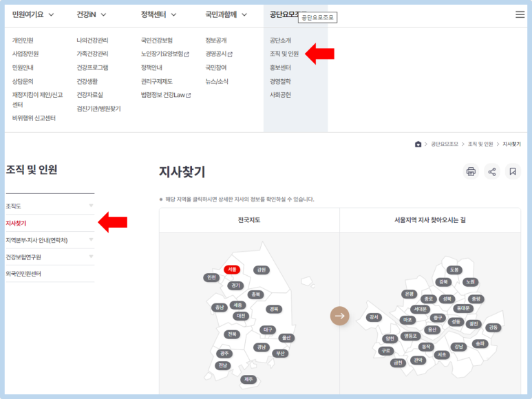This screenshot has width=532, height=399.
Task: Select 서초 on the Seoul map
Action: pyautogui.click(x=442, y=354)
